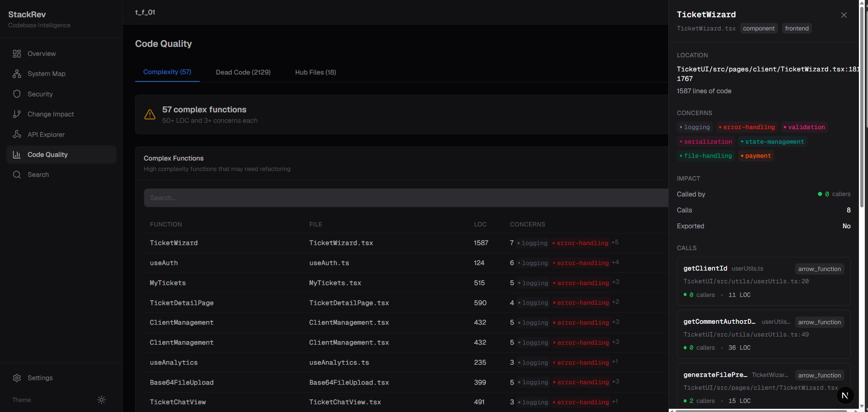
Task: Click the round N avatar button
Action: (x=845, y=396)
